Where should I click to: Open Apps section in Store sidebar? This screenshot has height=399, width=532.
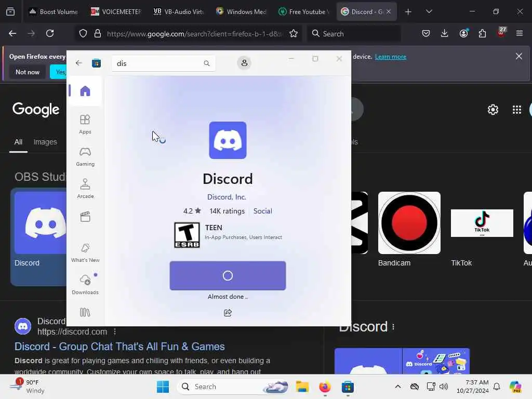click(85, 125)
